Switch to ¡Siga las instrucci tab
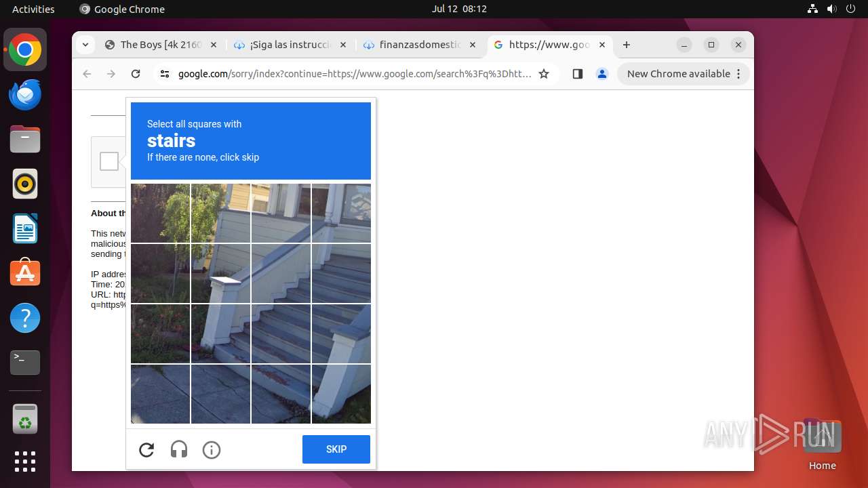The width and height of the screenshot is (868, 488). [290, 45]
